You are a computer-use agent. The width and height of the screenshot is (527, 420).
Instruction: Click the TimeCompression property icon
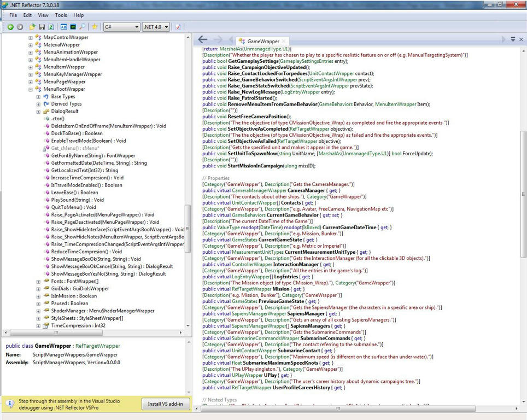(46, 325)
